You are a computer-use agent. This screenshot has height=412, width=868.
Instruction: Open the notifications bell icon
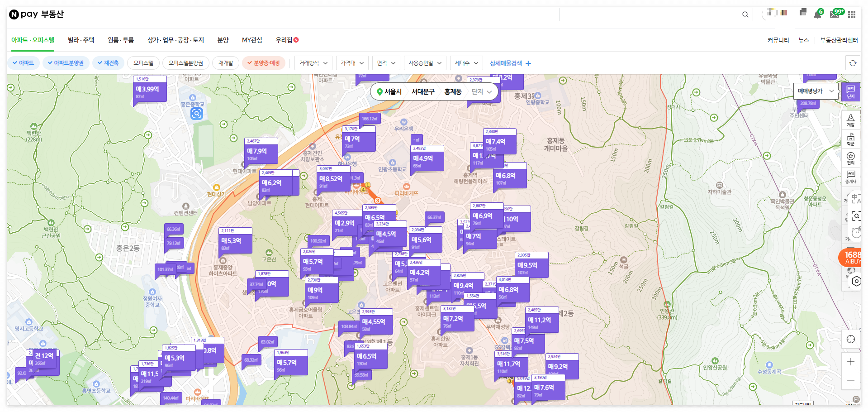coord(817,14)
